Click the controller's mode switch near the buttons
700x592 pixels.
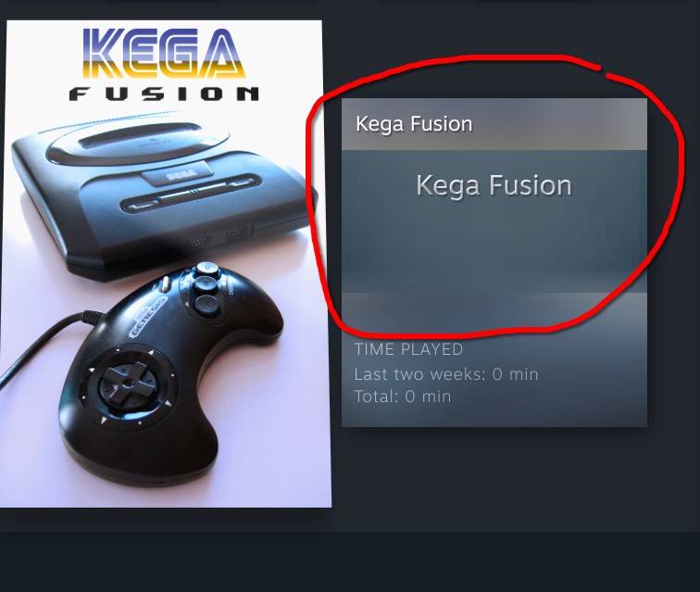tap(165, 284)
